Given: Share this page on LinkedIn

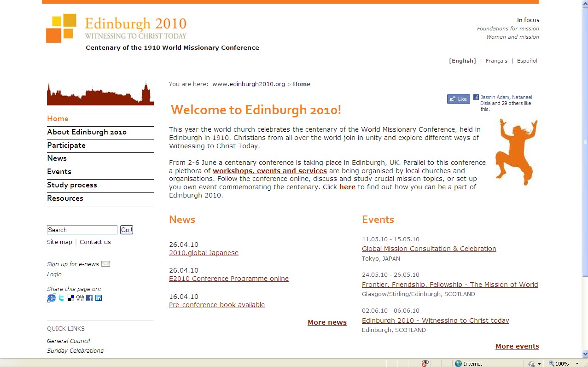Looking at the screenshot, I should pyautogui.click(x=99, y=298).
